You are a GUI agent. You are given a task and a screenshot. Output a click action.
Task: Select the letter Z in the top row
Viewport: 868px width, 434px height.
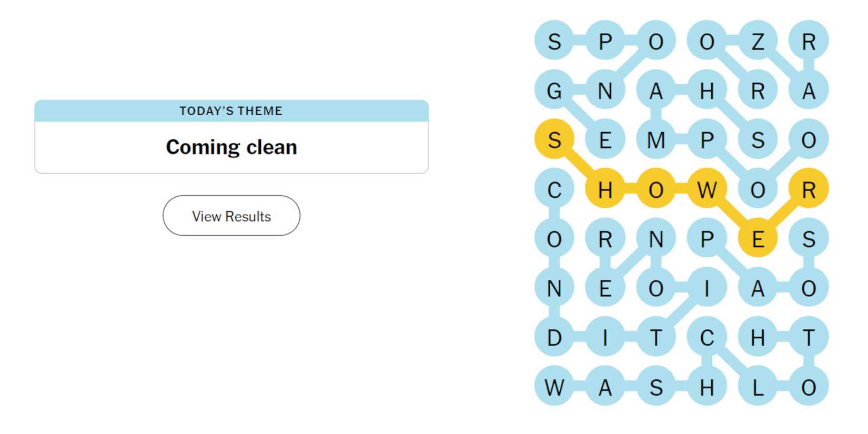tap(758, 41)
